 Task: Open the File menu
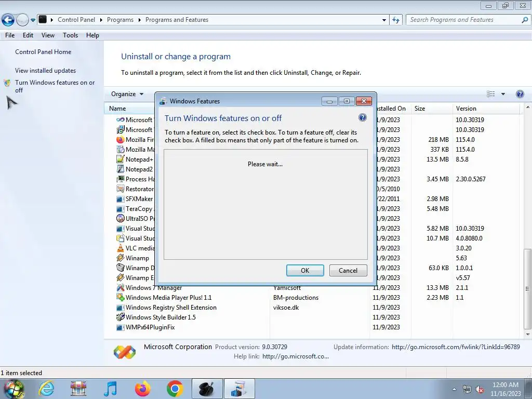[10, 35]
